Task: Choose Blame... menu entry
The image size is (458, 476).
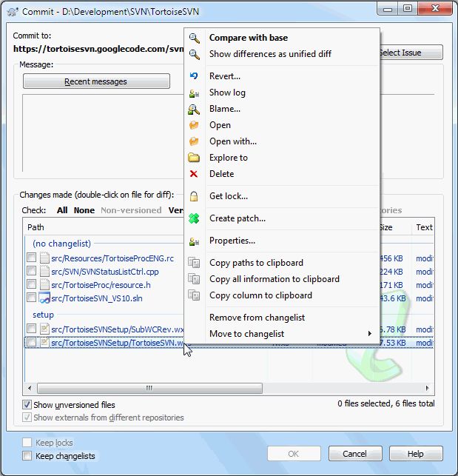Action: 282,109
